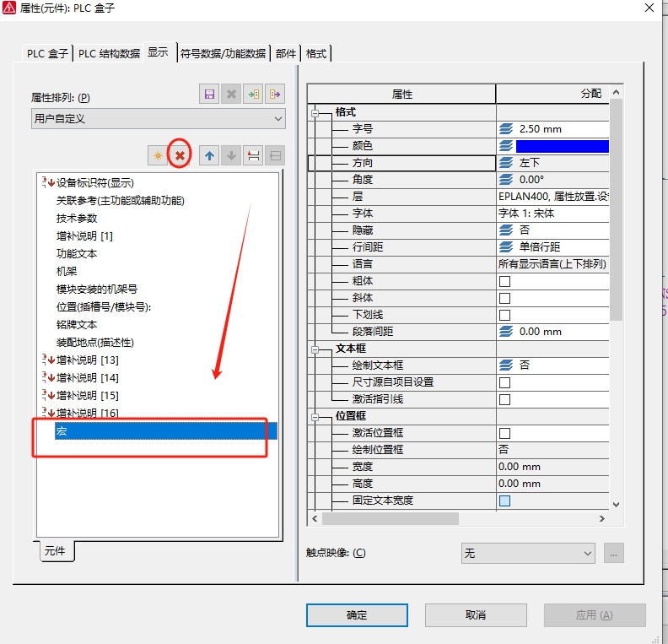Enable the 粗体 checkbox
This screenshot has height=644, width=668.
504,281
